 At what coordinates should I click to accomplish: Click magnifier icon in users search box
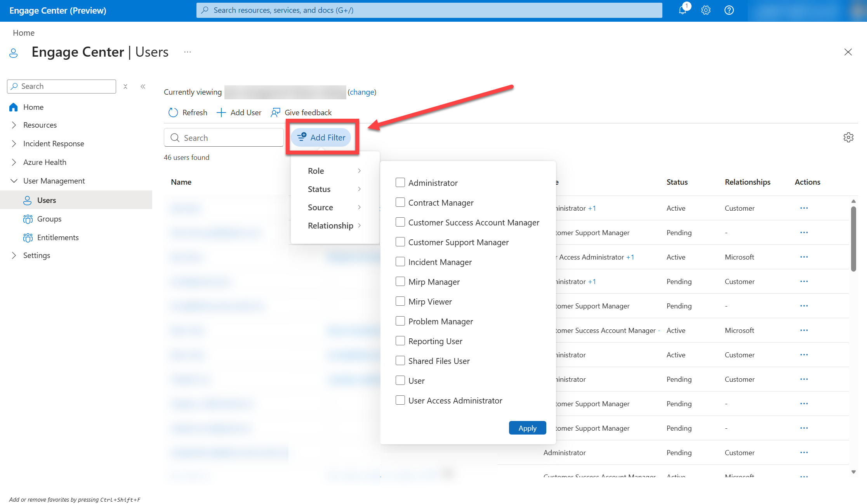point(175,138)
